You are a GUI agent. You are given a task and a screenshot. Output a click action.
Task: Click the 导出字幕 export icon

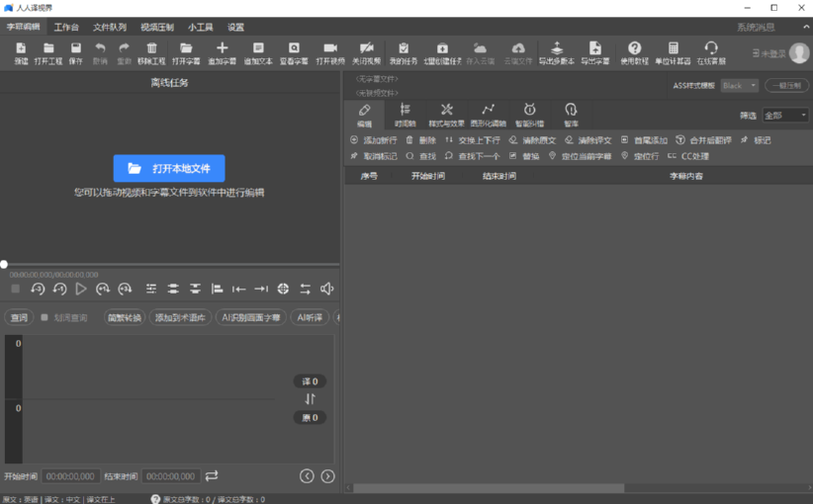(x=594, y=48)
